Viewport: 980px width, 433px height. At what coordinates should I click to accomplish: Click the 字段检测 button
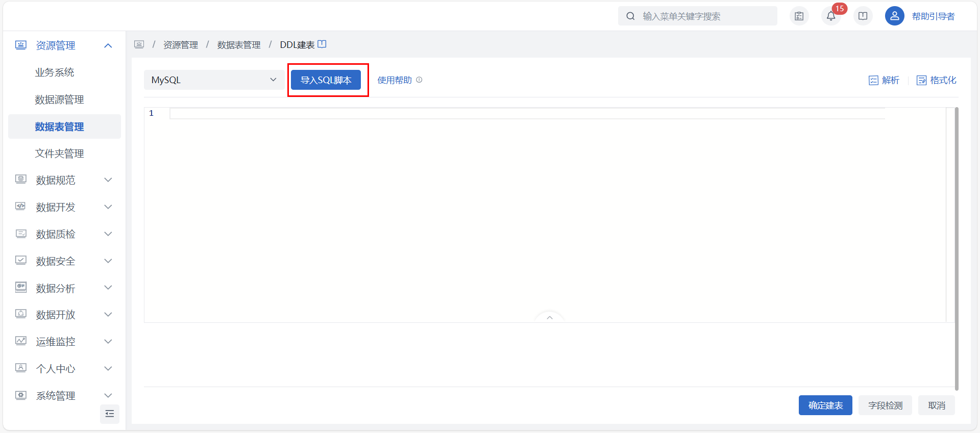point(885,405)
